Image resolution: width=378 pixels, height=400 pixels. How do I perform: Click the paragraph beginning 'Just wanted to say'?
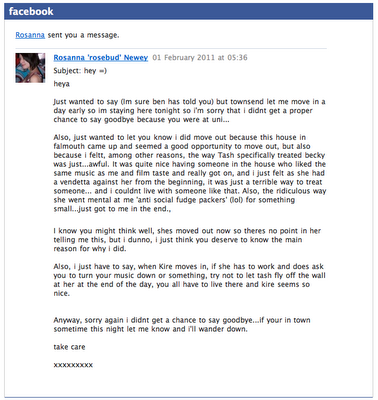click(189, 111)
